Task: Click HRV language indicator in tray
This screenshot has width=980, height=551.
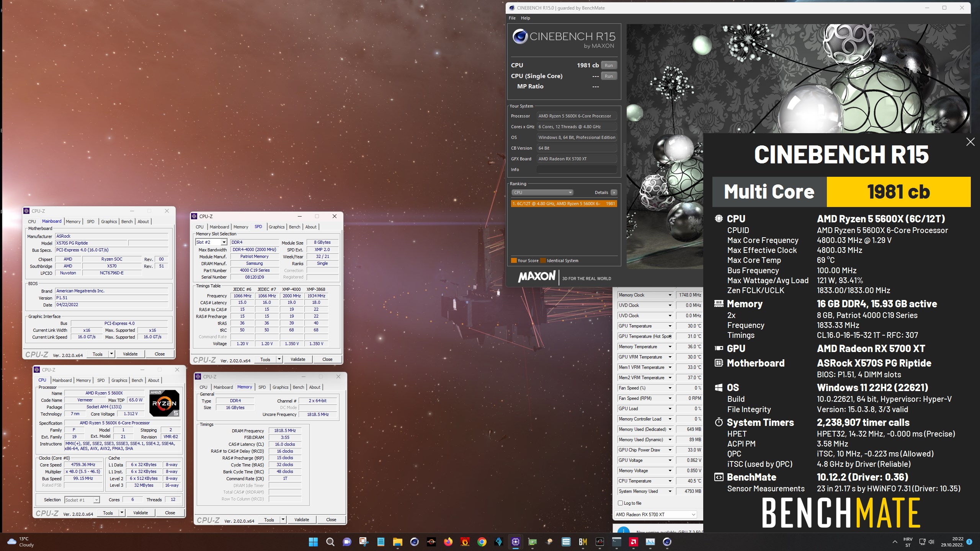Action: pos(908,542)
